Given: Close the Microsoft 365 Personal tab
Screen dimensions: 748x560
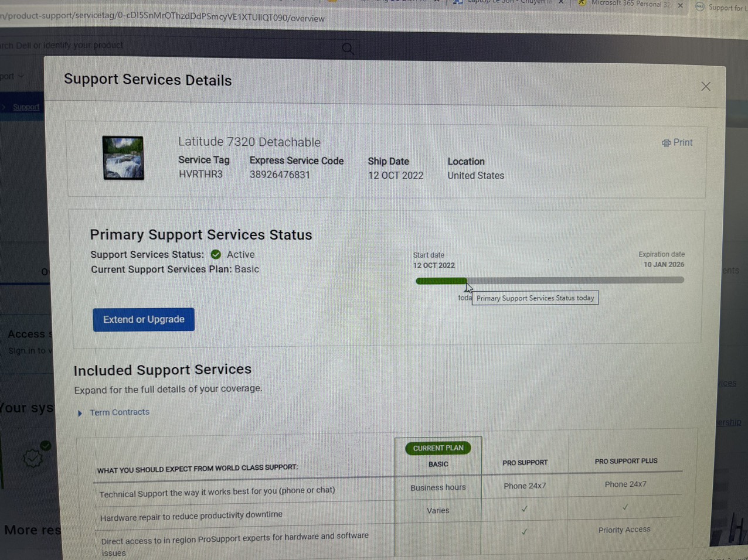Looking at the screenshot, I should click(680, 5).
